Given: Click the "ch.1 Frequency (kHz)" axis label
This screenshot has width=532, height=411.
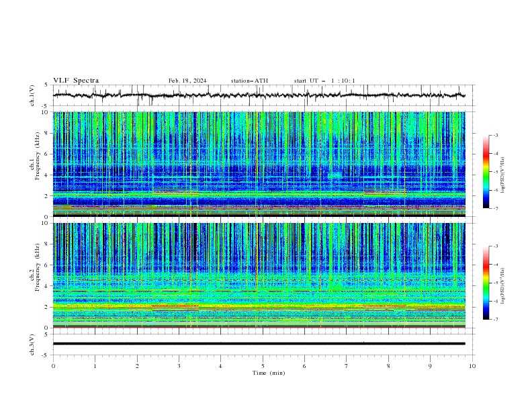Looking at the screenshot, I should pyautogui.click(x=35, y=156).
